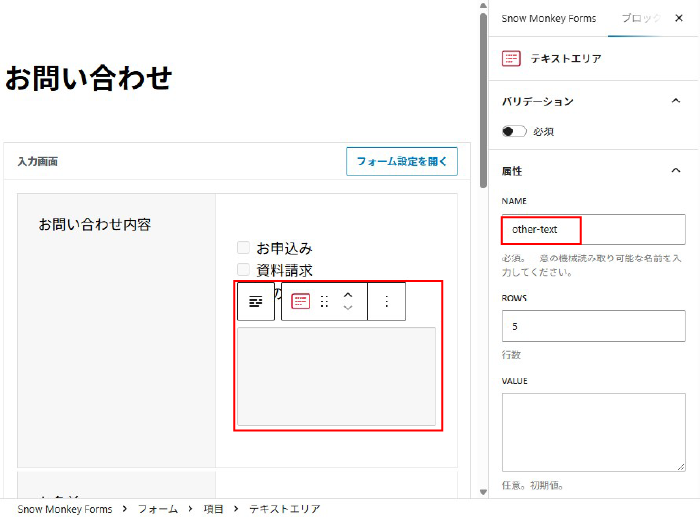Switch to the Snow Monkey Forms tab
The height and width of the screenshot is (518, 700).
pos(548,18)
